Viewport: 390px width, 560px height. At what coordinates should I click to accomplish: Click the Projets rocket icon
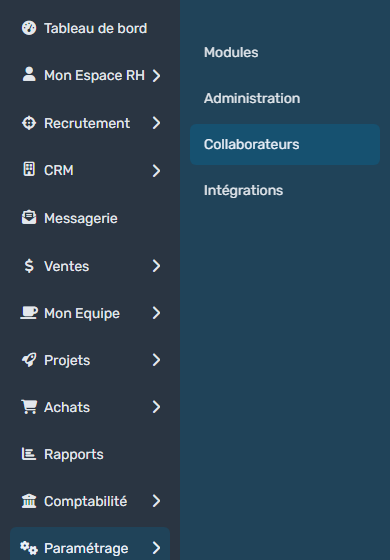point(29,360)
